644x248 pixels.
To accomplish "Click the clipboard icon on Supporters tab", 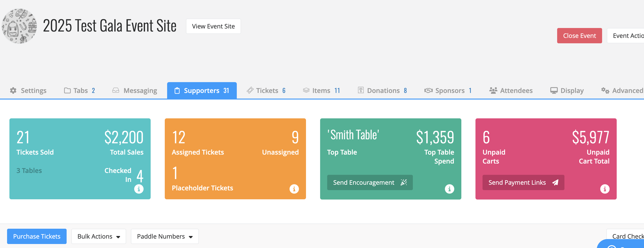I will [177, 91].
